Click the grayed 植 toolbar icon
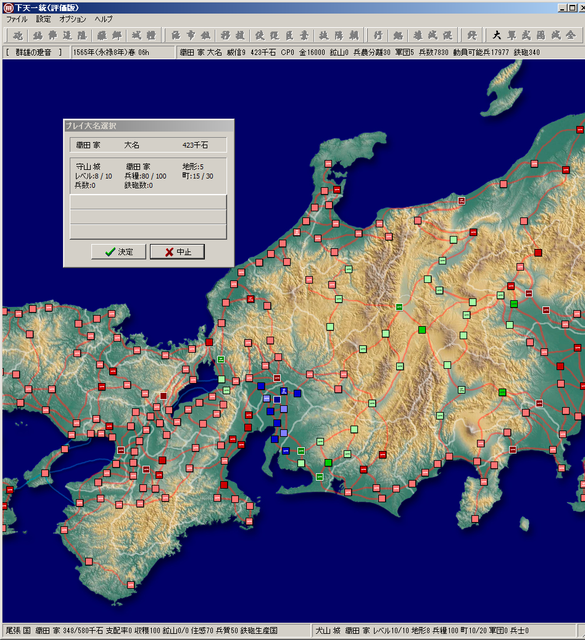This screenshot has height=640, width=585. tap(240, 36)
